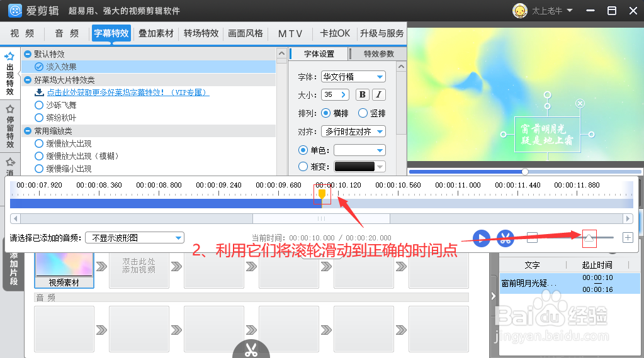Choose 缓慢放大出现（模糊） effect

[x=39, y=156]
